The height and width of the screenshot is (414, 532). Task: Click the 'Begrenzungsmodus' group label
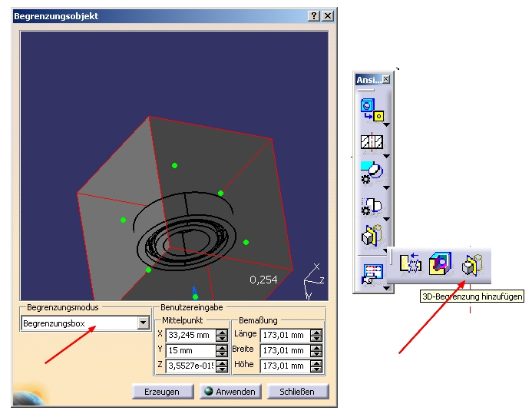coord(63,307)
